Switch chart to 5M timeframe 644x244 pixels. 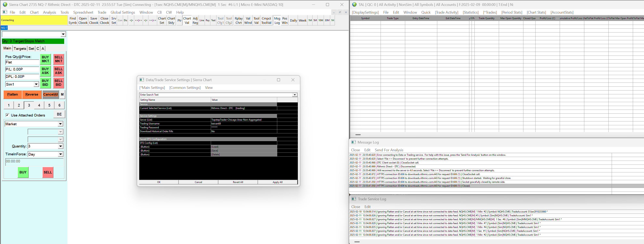[x=315, y=21]
